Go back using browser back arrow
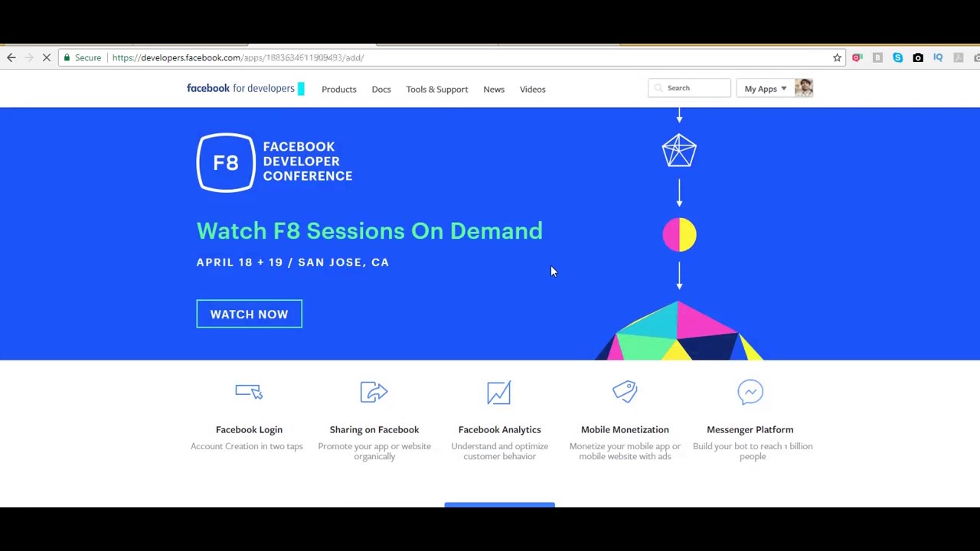Screen dimensions: 980x551 click(11, 57)
